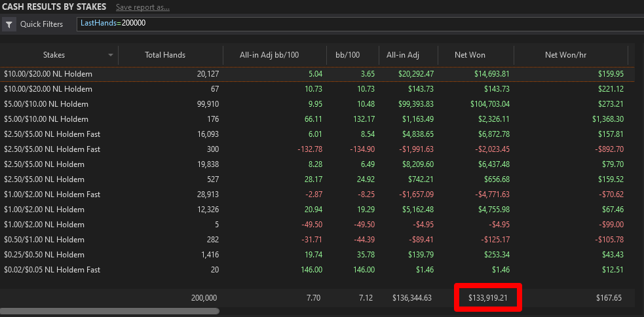The width and height of the screenshot is (644, 317).
Task: Select the $1.00/$2.00 NL Holdem Fast row
Action: 317,195
